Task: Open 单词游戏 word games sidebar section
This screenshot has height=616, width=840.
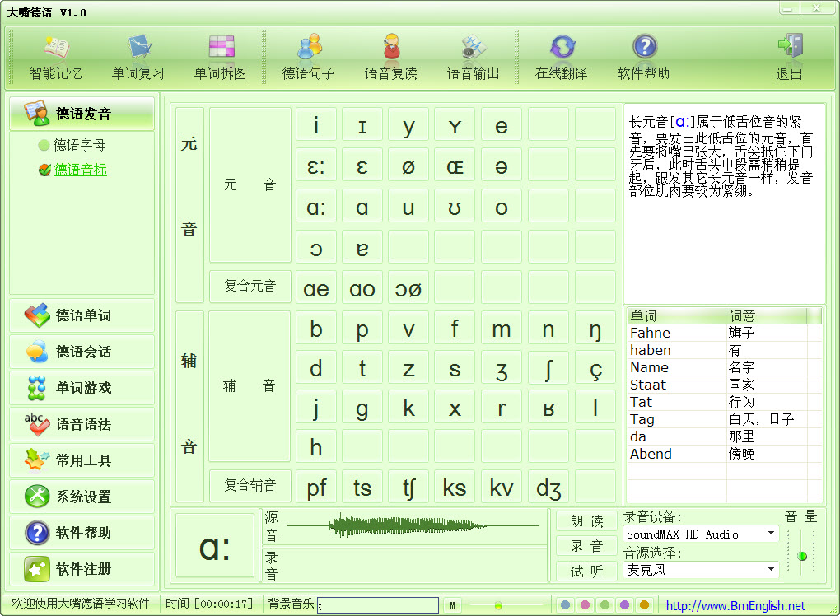Action: pos(82,388)
